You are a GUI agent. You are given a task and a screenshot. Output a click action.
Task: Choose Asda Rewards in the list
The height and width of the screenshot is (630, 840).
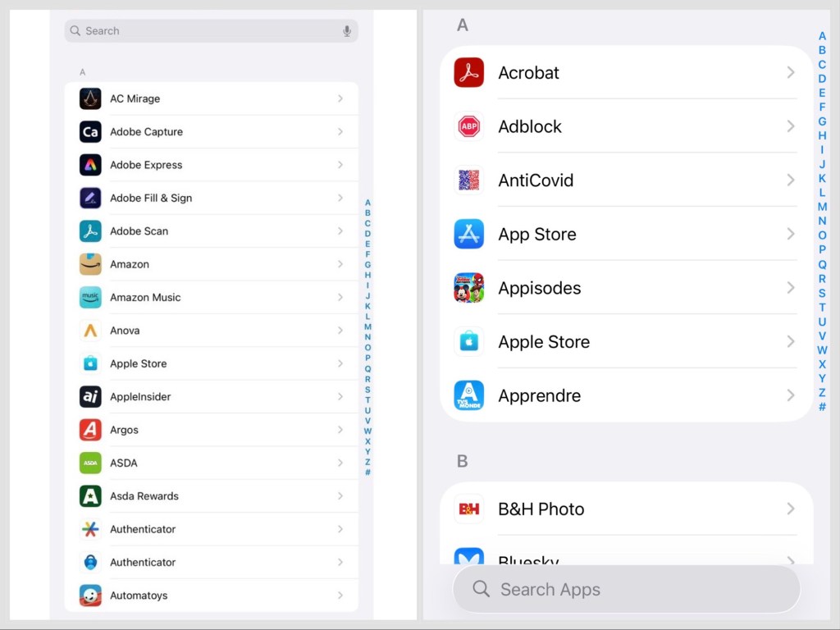coord(144,496)
